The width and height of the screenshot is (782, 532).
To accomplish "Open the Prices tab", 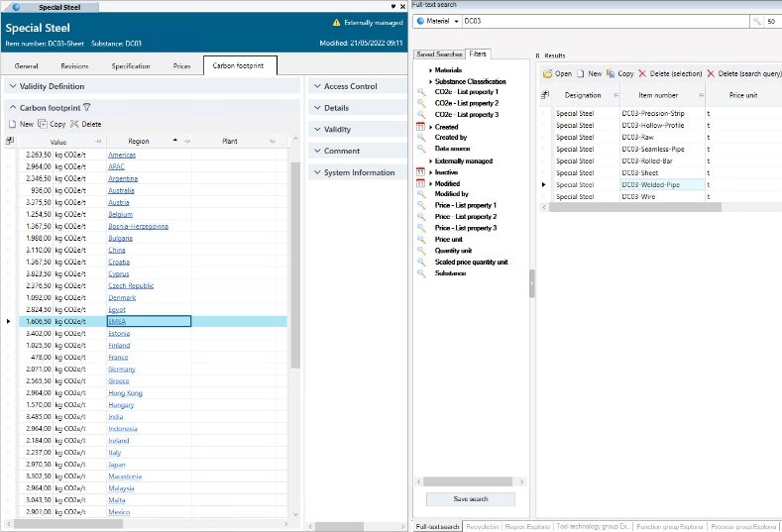I will [x=181, y=65].
